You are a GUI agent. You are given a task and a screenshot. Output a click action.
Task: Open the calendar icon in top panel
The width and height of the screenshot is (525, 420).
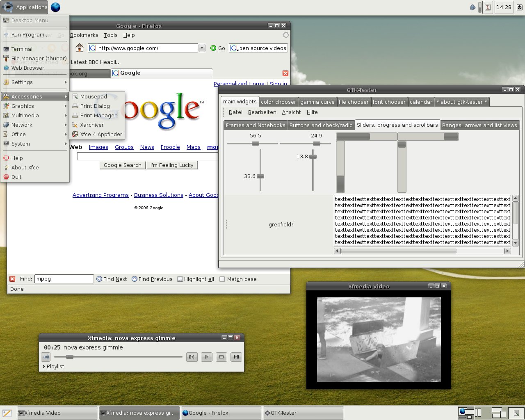488,7
